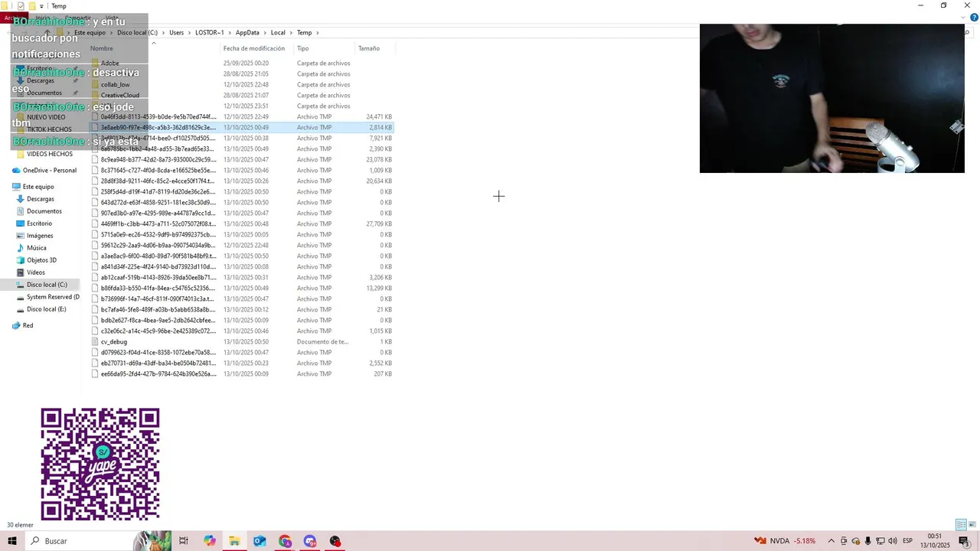
Task: Select System Reserved drive in navigation pane
Action: coord(52,297)
